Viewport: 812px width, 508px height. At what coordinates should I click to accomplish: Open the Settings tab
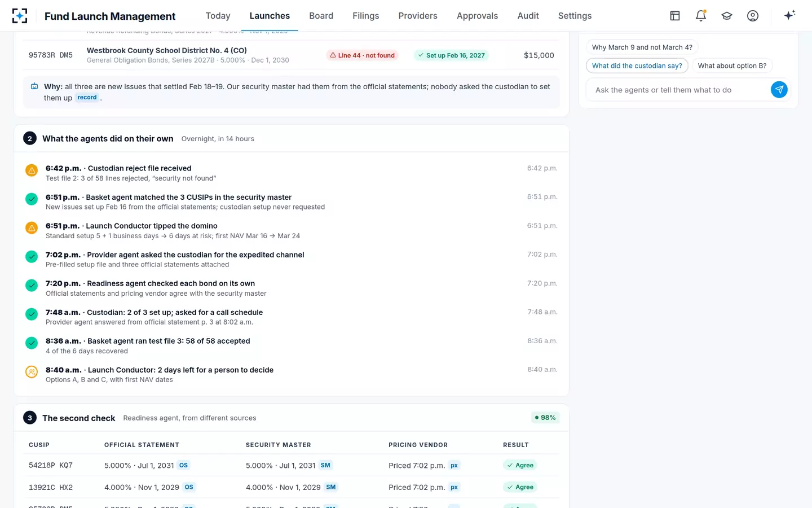tap(575, 16)
